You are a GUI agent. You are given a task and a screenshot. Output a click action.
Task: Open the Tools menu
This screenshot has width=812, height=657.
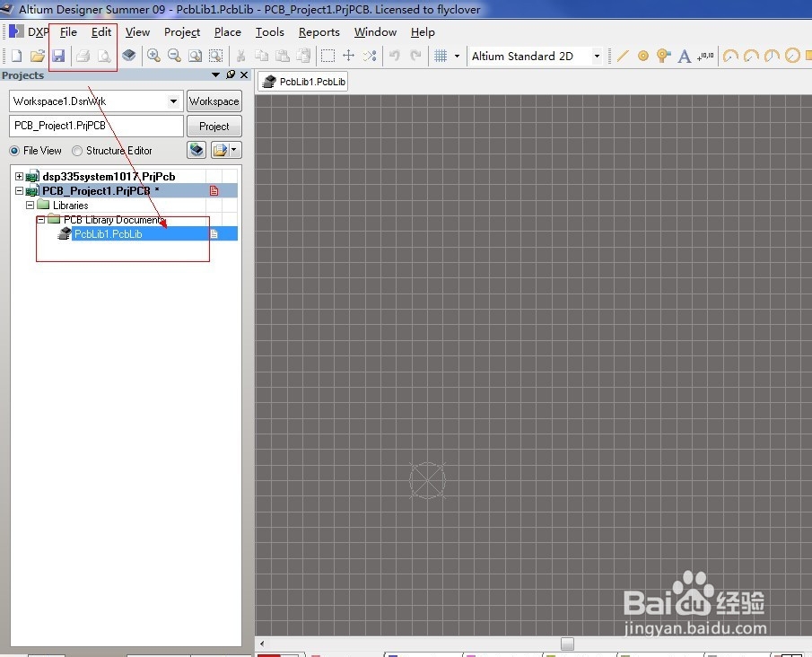[270, 32]
